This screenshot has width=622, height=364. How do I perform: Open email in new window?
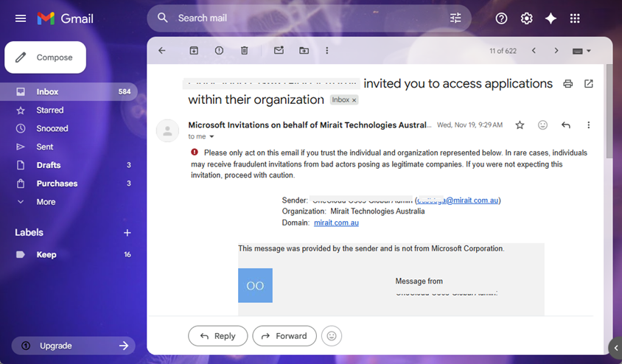click(588, 84)
